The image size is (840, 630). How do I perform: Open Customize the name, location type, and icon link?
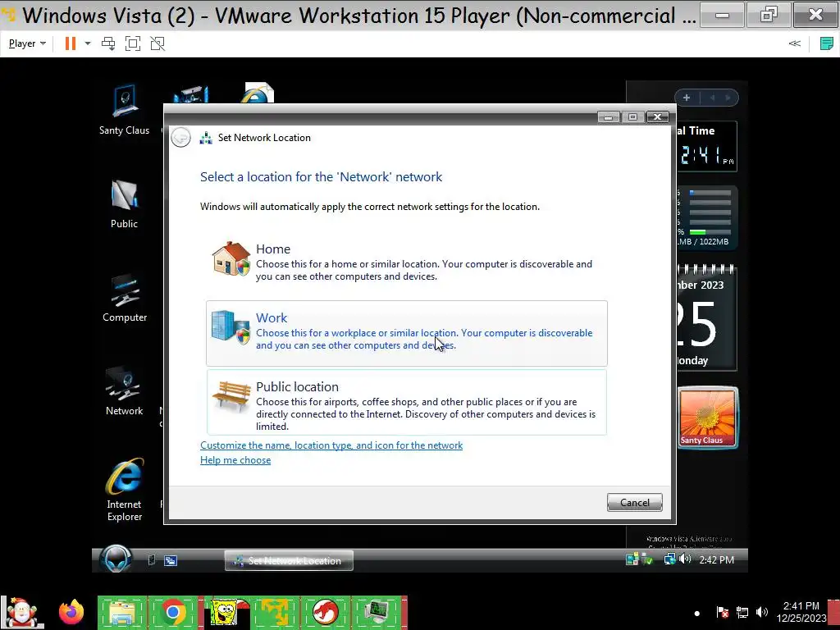[x=331, y=445]
